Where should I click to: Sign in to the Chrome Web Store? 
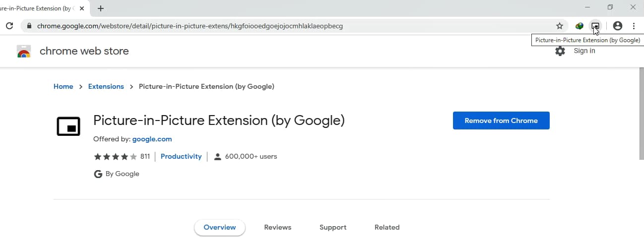point(584,51)
